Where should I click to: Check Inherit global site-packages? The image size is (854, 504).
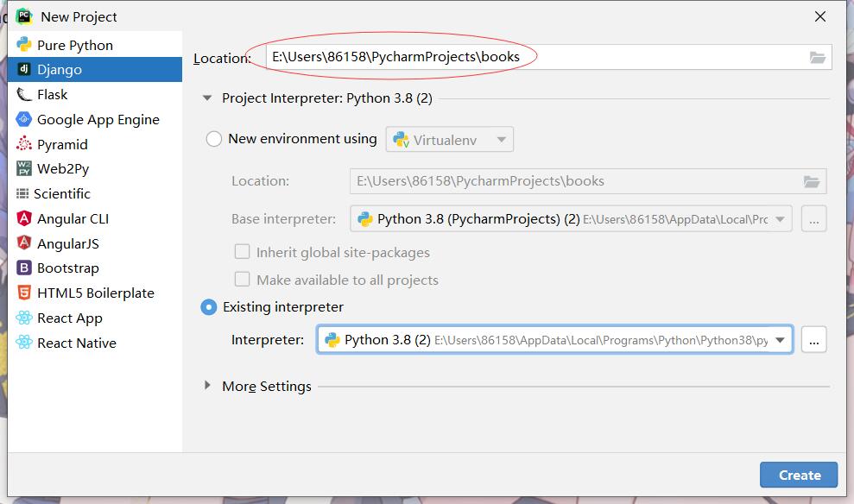point(242,251)
